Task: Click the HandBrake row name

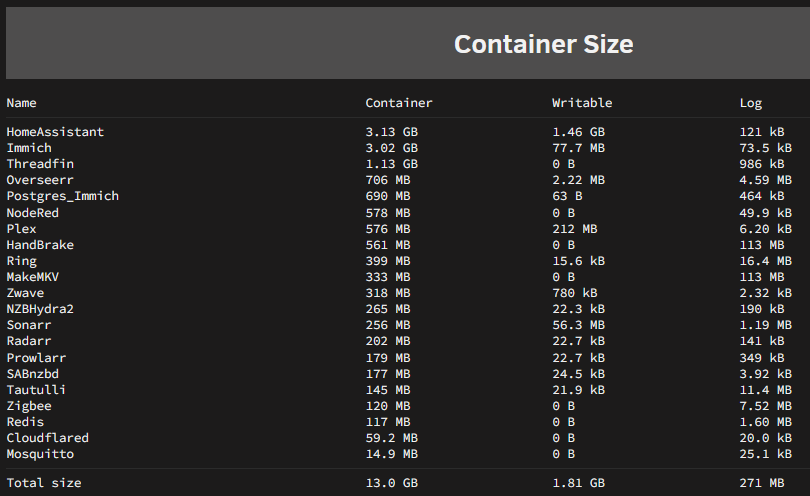Action: pyautogui.click(x=40, y=245)
